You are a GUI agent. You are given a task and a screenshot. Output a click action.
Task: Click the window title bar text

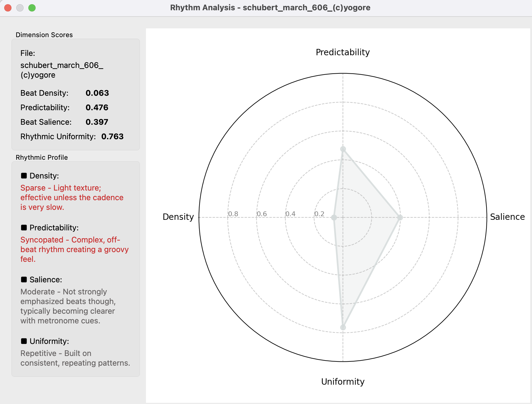click(x=270, y=8)
